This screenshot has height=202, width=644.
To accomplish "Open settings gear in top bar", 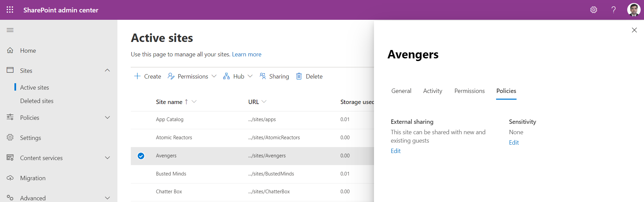I will (x=593, y=10).
